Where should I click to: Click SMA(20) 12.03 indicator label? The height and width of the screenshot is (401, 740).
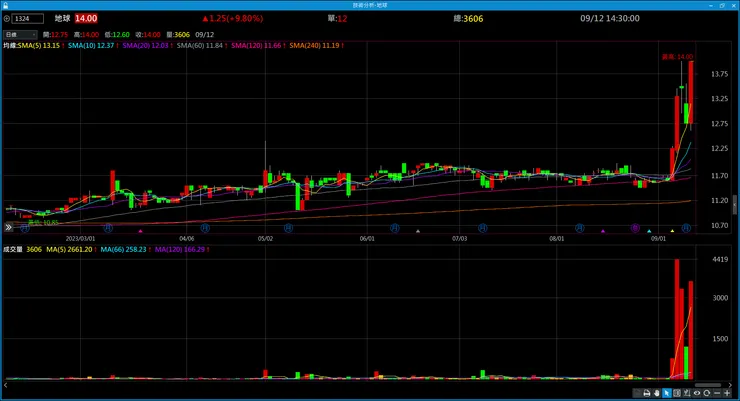click(145, 46)
